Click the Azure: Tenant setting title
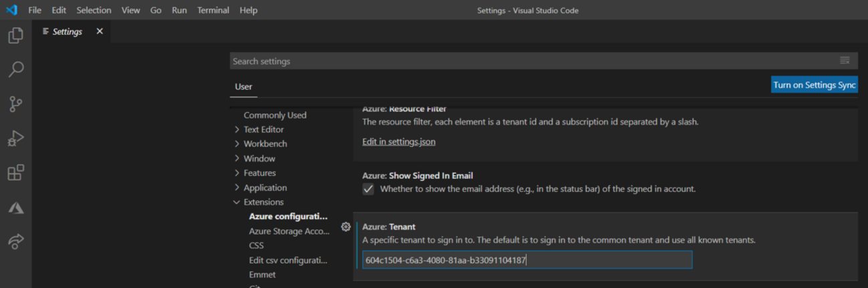Viewport: 868px width, 288px height. 389,227
